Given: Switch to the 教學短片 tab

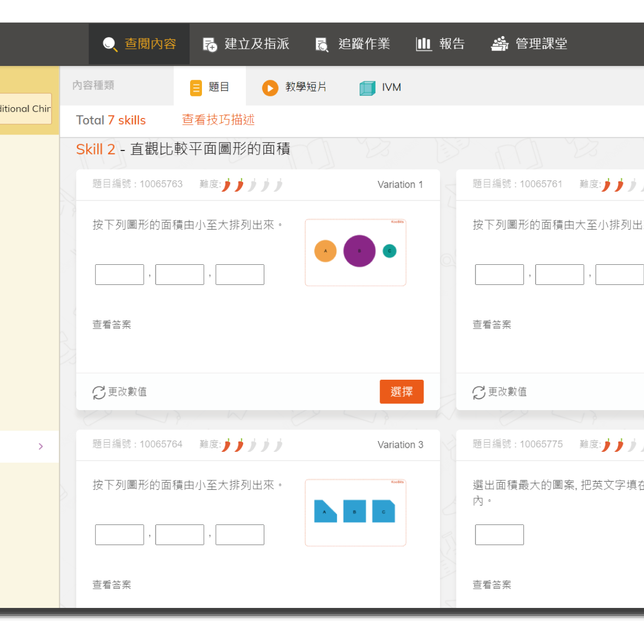Looking at the screenshot, I should click(x=295, y=87).
